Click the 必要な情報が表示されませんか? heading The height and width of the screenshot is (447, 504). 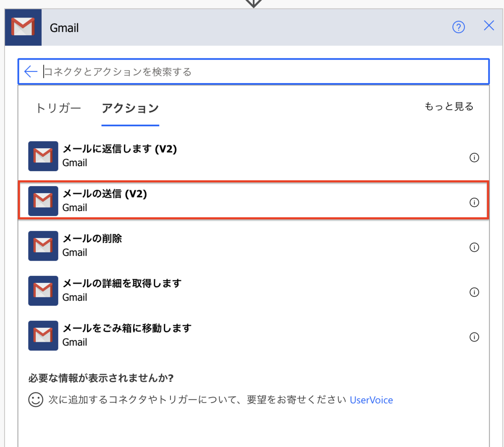pos(101,378)
